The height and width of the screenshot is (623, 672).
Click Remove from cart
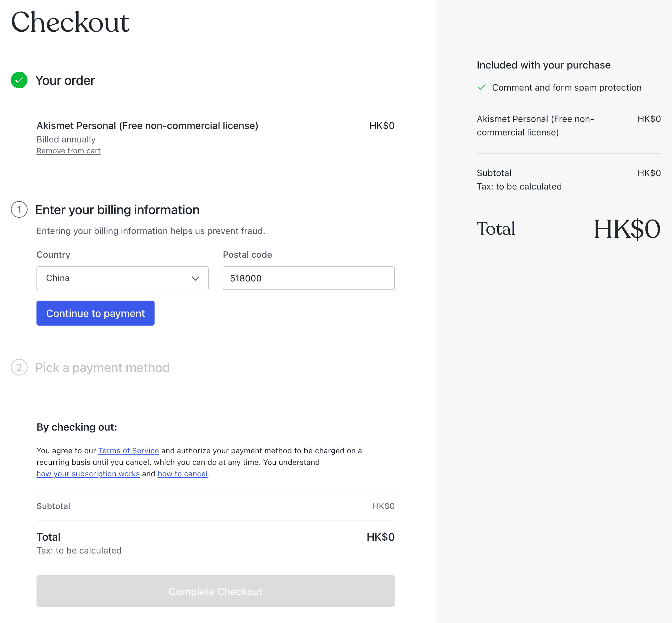68,151
